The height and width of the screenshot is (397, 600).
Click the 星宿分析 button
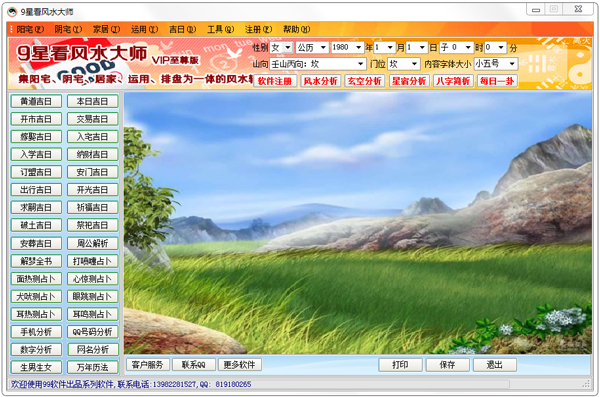click(x=409, y=81)
